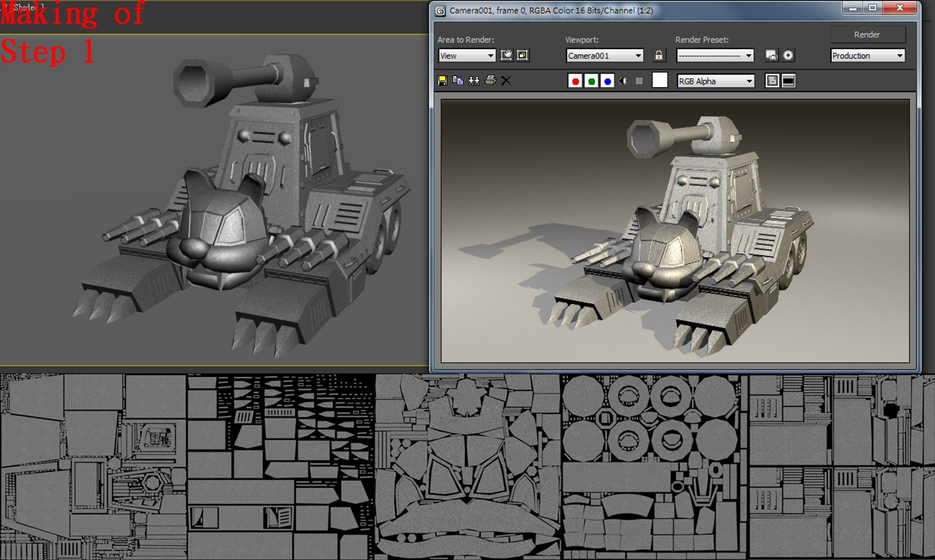This screenshot has width=935, height=560.
Task: Toggle the monochrome display button
Action: pyautogui.click(x=639, y=81)
